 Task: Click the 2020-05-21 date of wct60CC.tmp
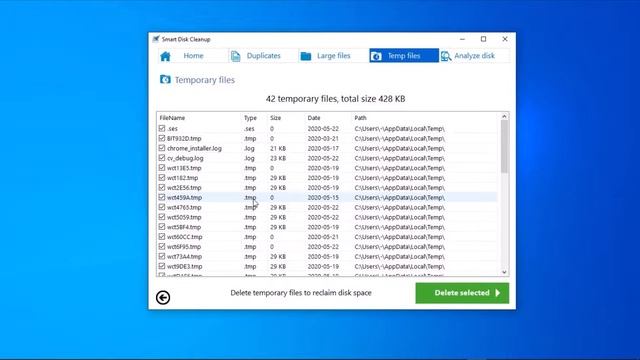[323, 237]
